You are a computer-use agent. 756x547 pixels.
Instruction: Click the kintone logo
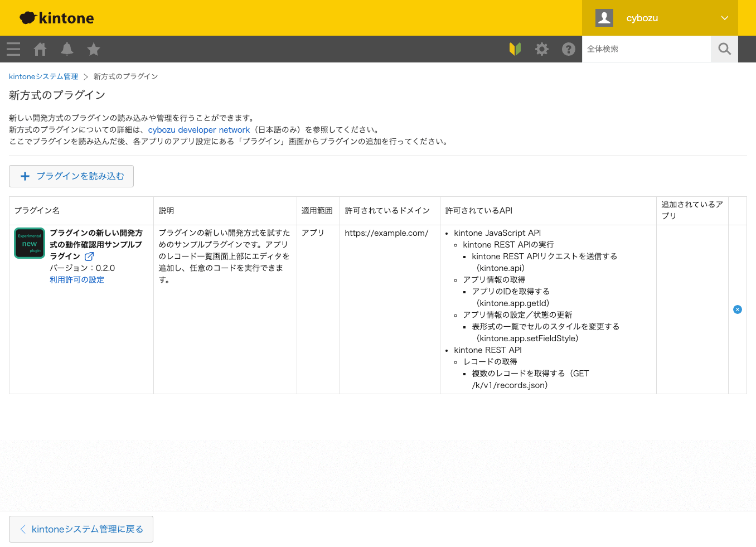(x=57, y=18)
